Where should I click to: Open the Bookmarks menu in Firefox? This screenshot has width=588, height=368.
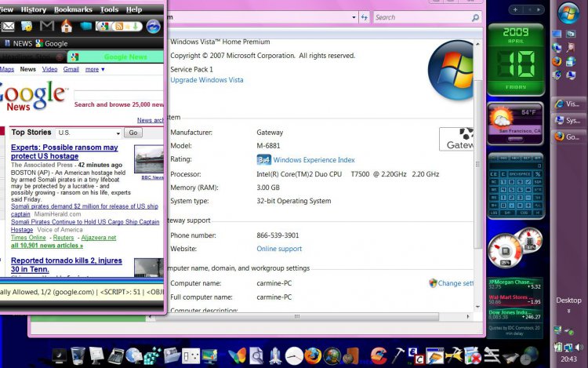click(73, 9)
